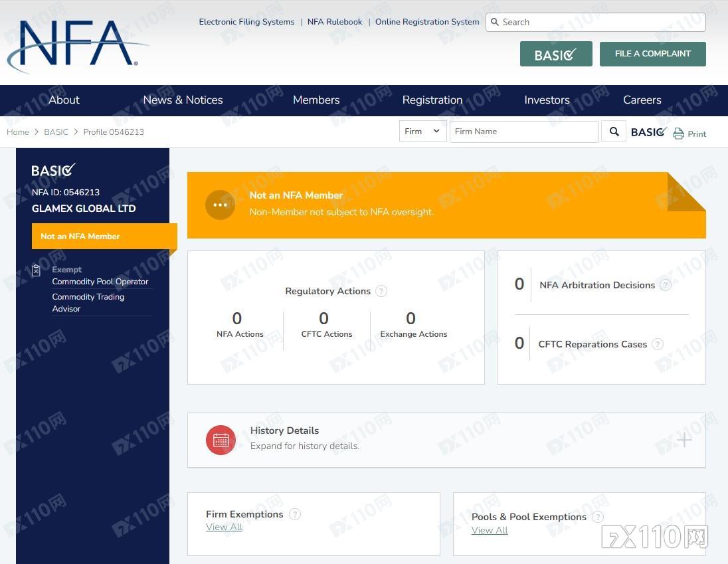Click help icon beside Pools & Pool Exemptions
The image size is (728, 564).
[598, 517]
